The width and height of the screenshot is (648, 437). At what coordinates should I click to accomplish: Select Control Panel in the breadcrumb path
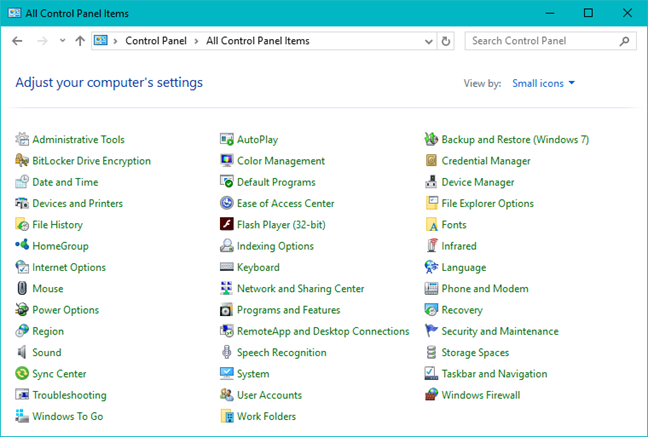156,41
